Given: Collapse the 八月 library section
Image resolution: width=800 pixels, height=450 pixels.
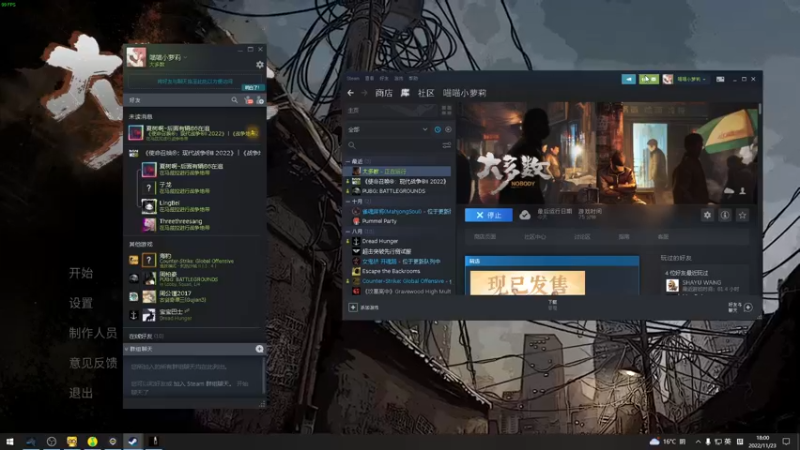Looking at the screenshot, I should pos(348,232).
